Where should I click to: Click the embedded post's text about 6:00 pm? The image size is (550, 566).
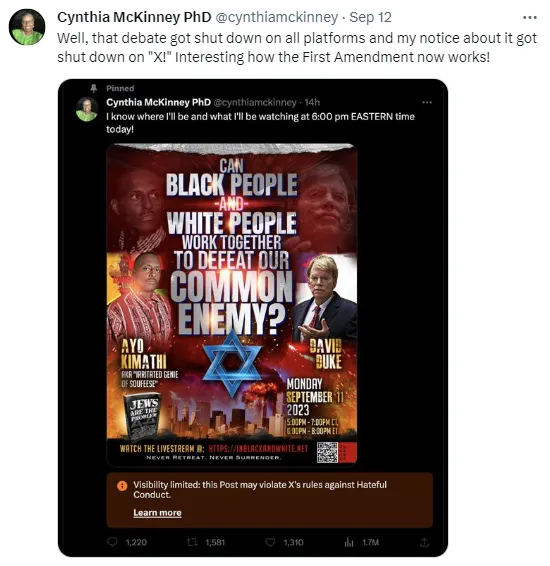tap(260, 123)
